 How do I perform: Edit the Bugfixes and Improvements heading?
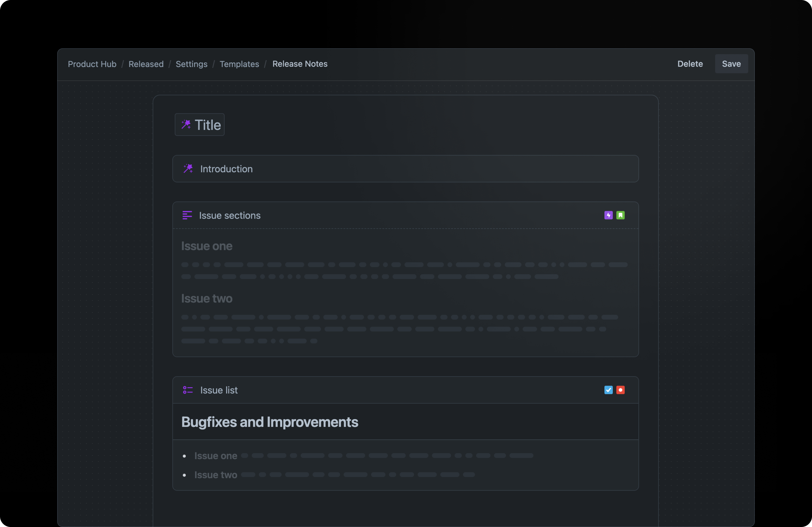[270, 422]
